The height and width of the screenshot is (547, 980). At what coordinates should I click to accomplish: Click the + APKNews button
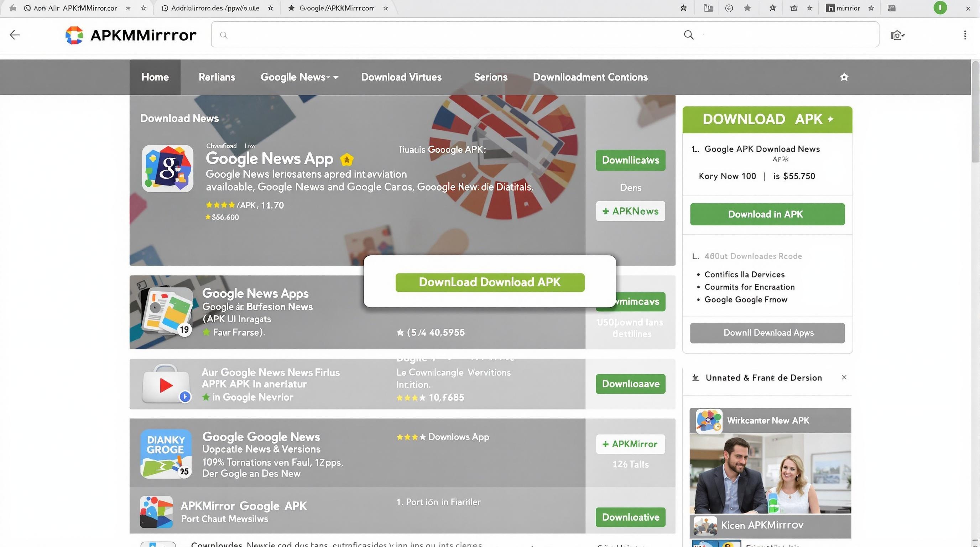point(630,211)
